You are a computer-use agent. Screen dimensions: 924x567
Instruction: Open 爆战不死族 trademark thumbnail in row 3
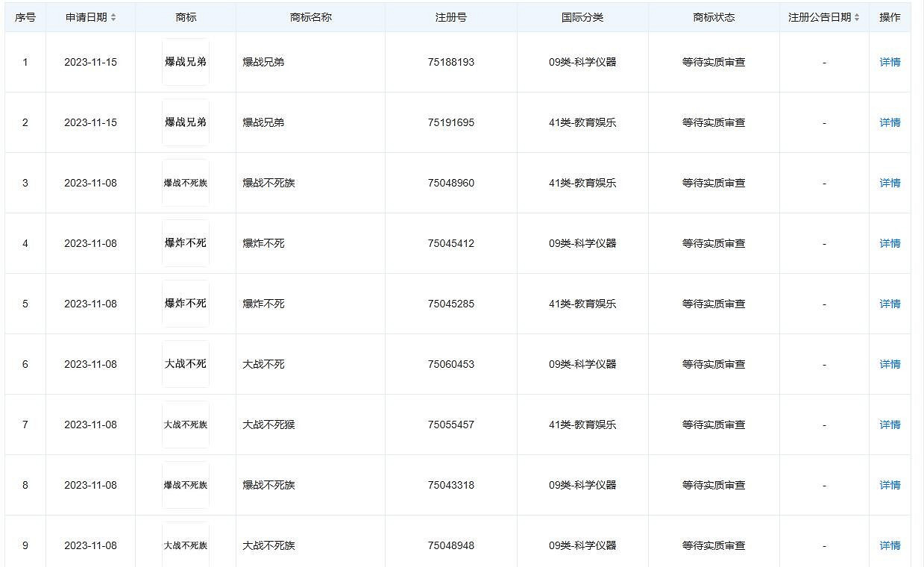[186, 183]
